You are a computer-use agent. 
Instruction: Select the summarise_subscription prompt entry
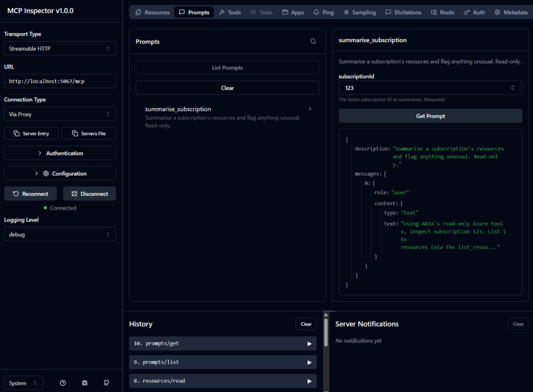227,117
